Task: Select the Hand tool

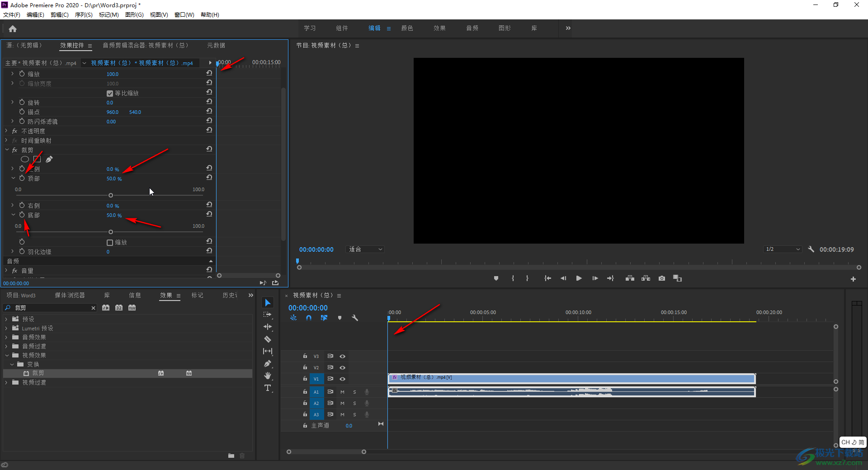Action: coord(268,376)
